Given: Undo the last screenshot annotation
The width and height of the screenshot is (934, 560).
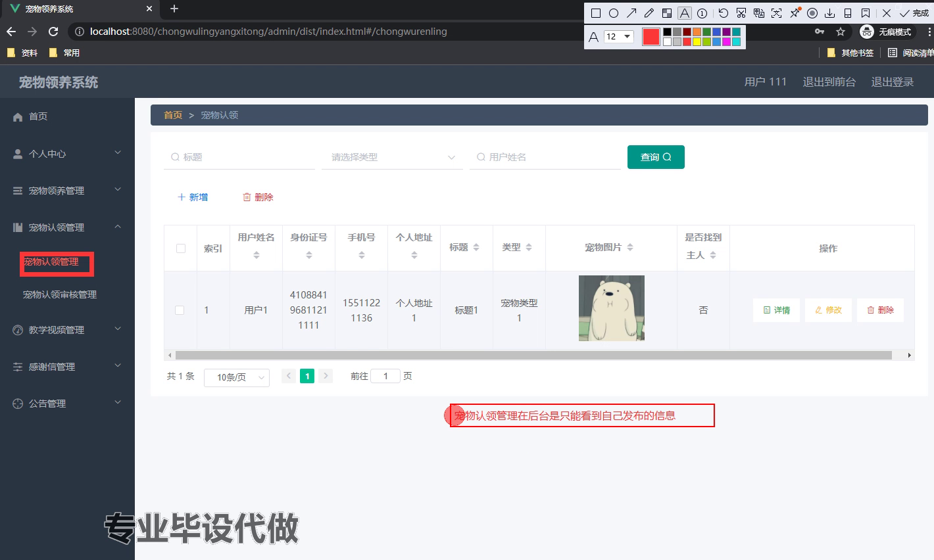Looking at the screenshot, I should (724, 13).
